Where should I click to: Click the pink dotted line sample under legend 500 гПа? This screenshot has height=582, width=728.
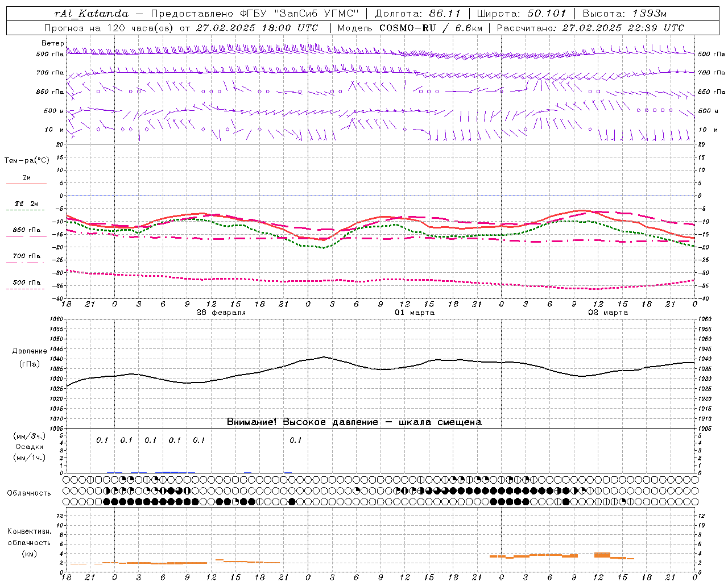26,289
